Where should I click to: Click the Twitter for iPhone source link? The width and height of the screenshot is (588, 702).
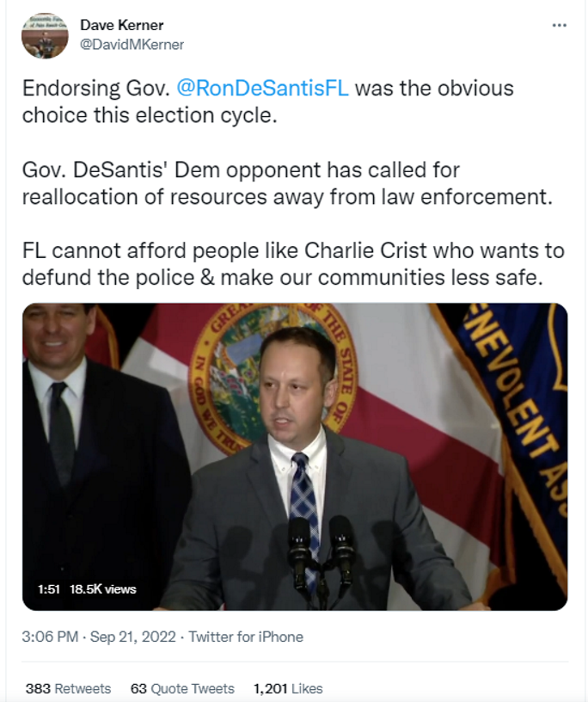pos(246,637)
